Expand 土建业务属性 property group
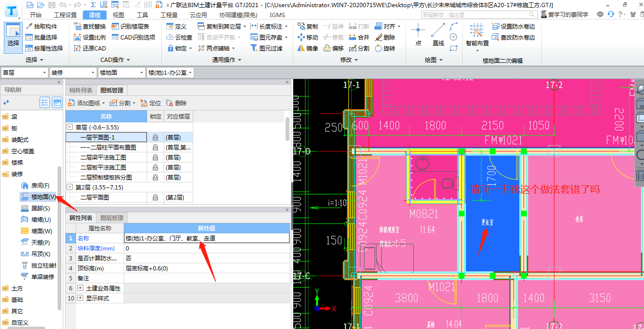This screenshot has width=644, height=329. pyautogui.click(x=80, y=288)
